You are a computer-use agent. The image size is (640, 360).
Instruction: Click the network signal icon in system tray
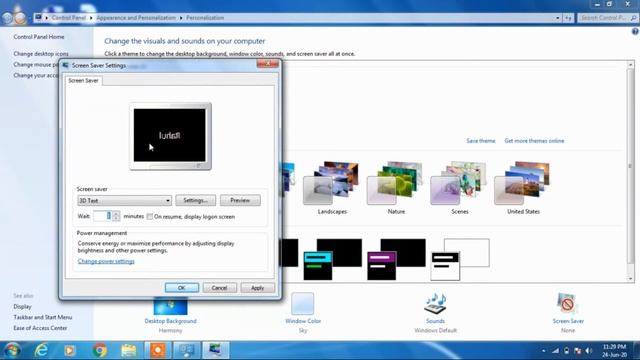click(x=556, y=351)
